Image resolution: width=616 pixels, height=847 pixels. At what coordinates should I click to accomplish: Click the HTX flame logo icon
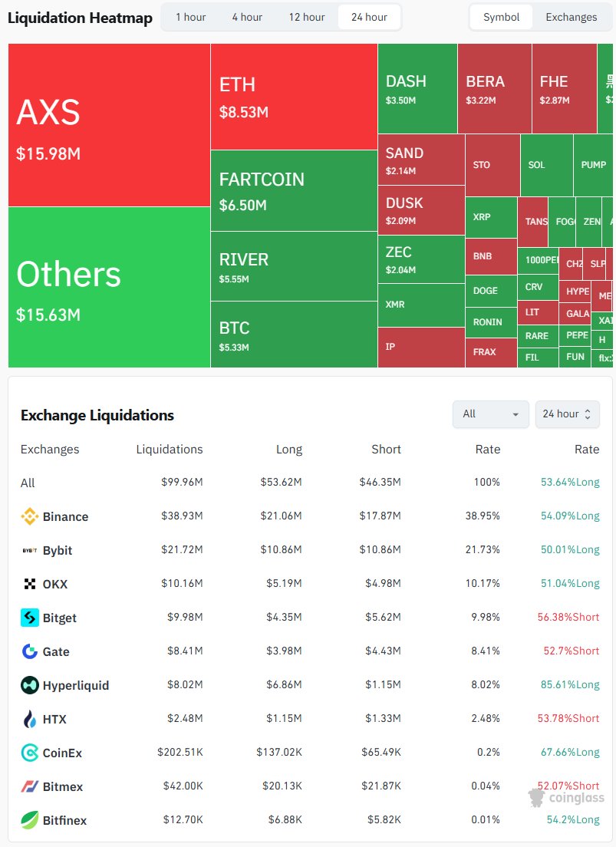(29, 719)
